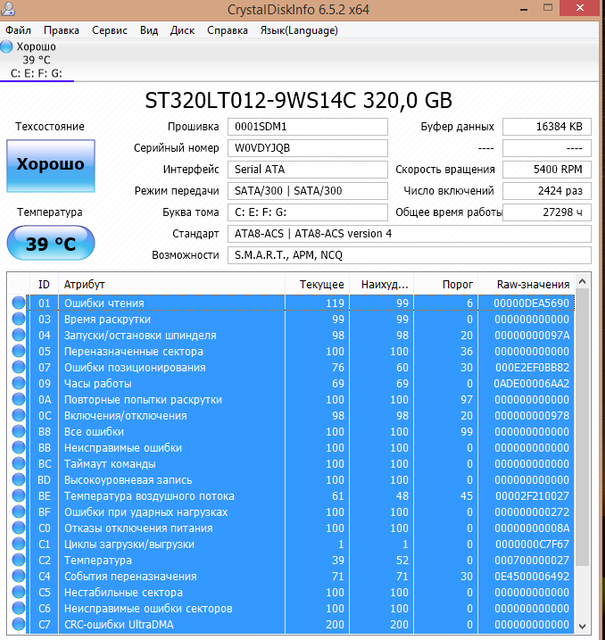Click raw value 0E4500006492
605x640 pixels.
point(532,576)
